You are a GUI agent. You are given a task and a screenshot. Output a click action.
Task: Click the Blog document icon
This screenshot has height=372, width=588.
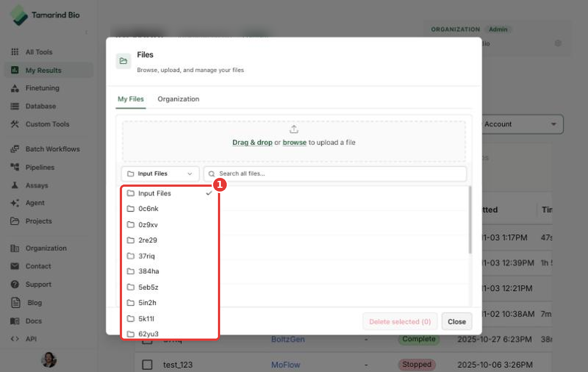click(x=15, y=303)
